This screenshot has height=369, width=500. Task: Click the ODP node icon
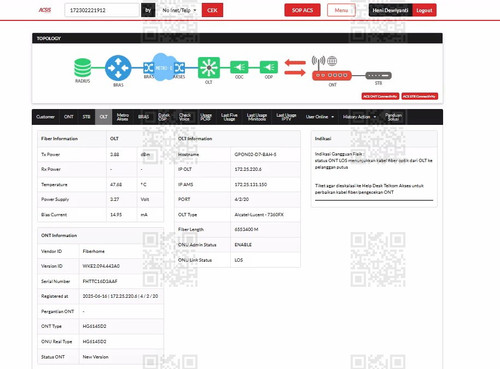coord(269,68)
